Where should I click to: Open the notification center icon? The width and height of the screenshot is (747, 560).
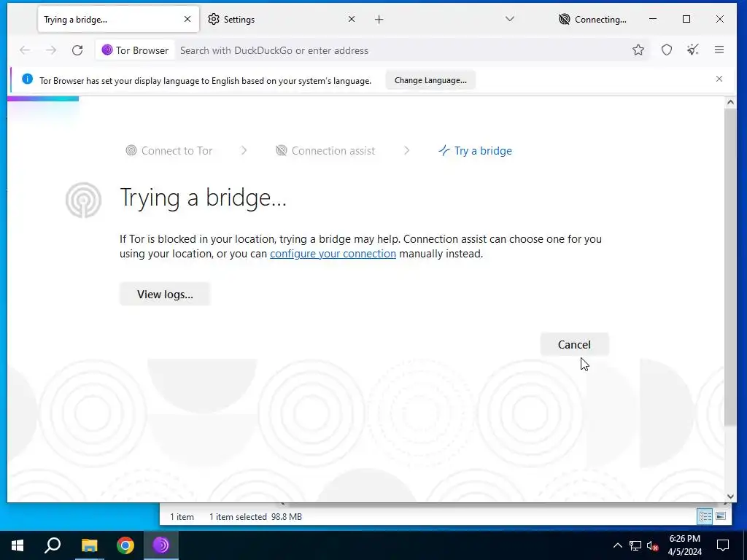723,545
